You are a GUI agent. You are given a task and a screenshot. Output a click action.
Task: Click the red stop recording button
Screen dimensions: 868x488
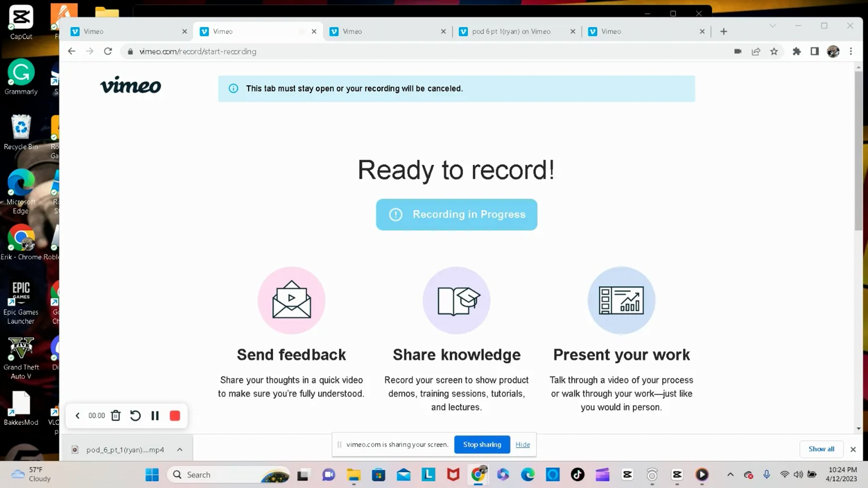[175, 416]
